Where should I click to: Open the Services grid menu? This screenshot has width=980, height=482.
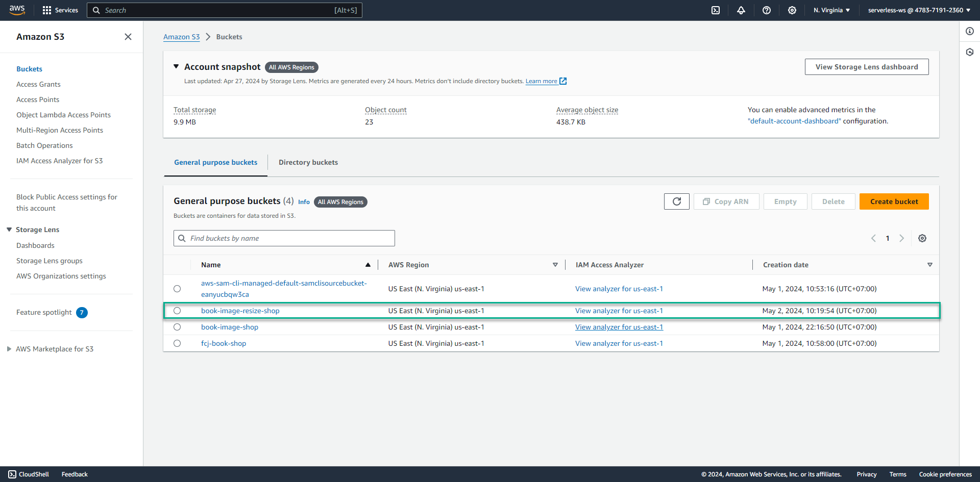(60, 10)
